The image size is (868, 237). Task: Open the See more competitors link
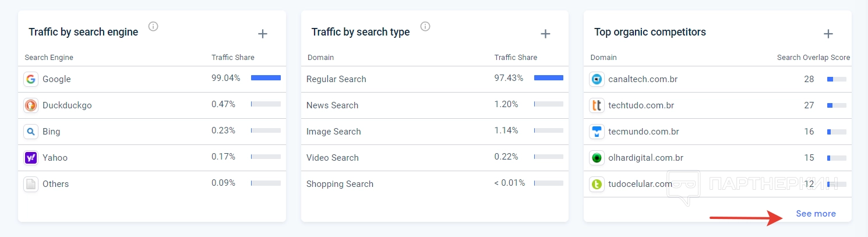coord(816,214)
